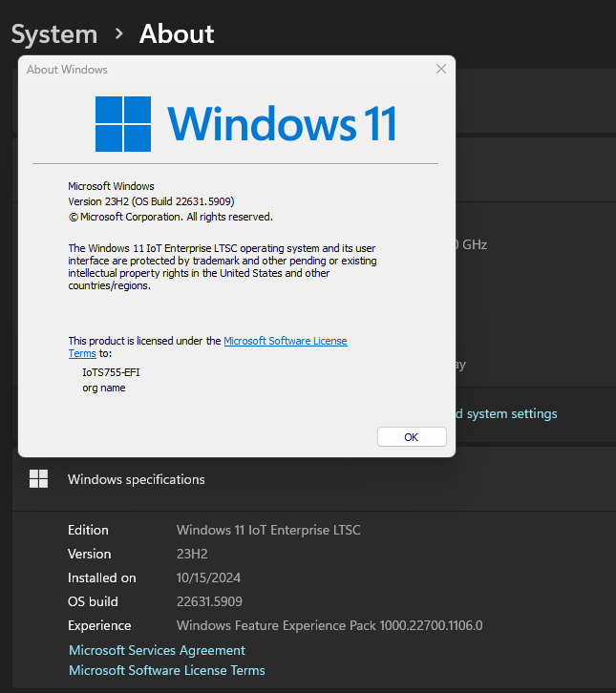Collapse the Windows specifications section header
Image resolution: width=616 pixels, height=693 pixels.
314,479
